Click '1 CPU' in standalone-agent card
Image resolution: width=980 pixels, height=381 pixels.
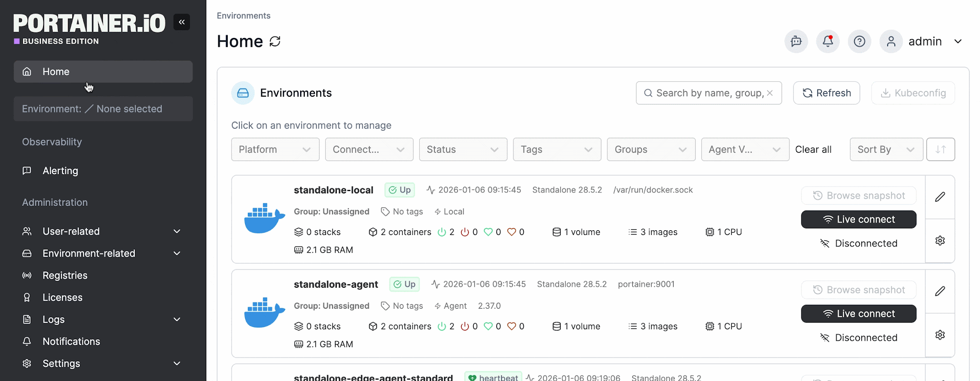pyautogui.click(x=724, y=326)
